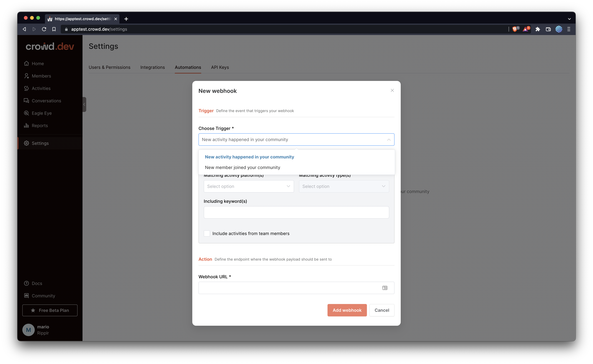This screenshot has width=593, height=364.
Task: Click the Add webhook button
Action: 347,310
